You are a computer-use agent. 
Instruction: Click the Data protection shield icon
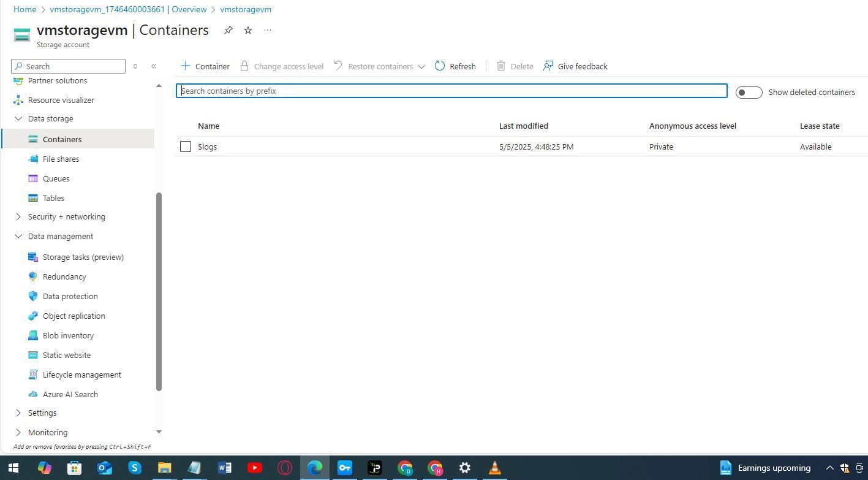point(33,296)
